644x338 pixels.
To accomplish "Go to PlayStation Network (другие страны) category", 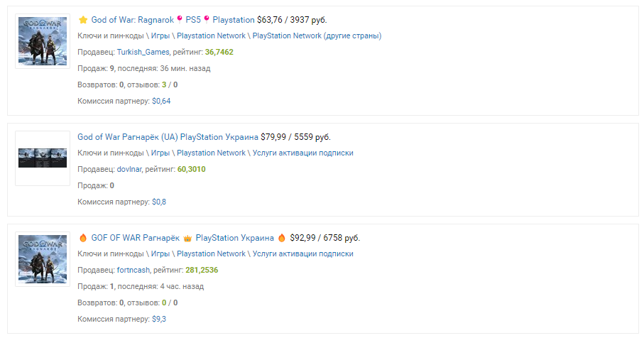I will (x=317, y=36).
